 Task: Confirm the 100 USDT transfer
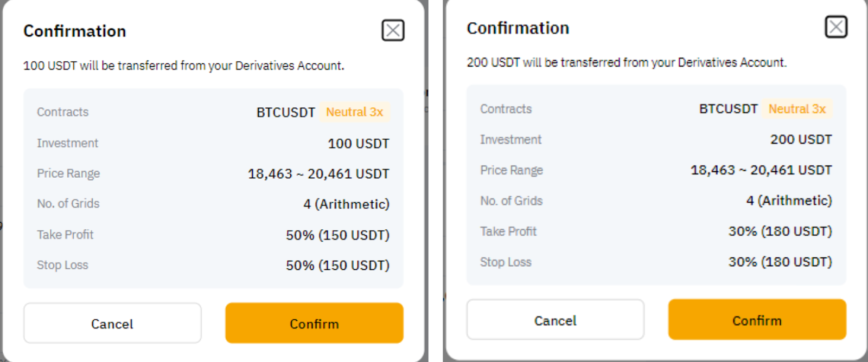314,324
